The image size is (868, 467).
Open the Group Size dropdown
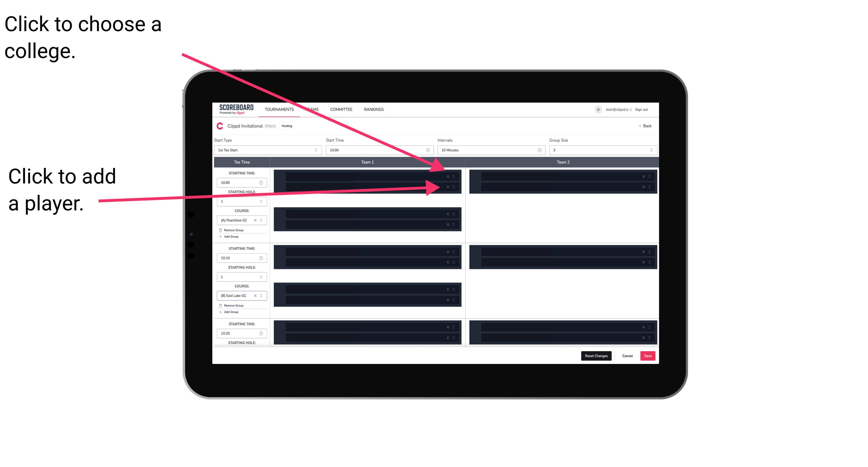(600, 150)
